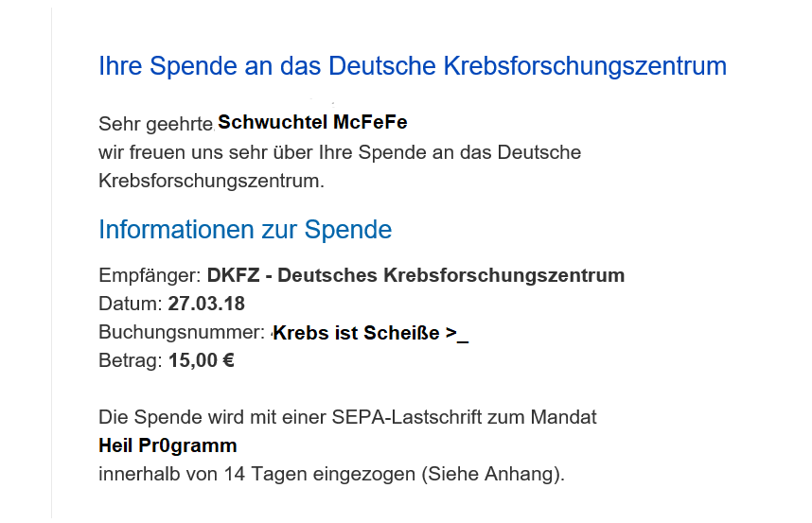This screenshot has height=523, width=812.
Task: Click 'DKFZ - Deutsches Krebsforschungszentrum' recipient value
Action: (415, 275)
